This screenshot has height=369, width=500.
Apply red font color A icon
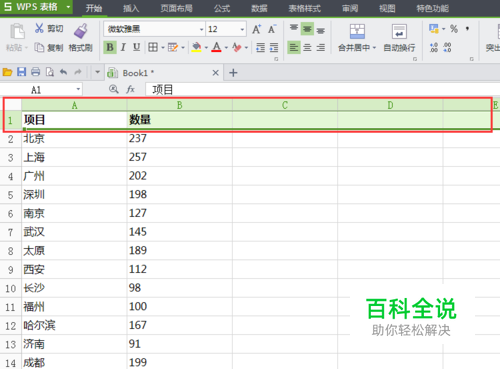click(x=216, y=47)
